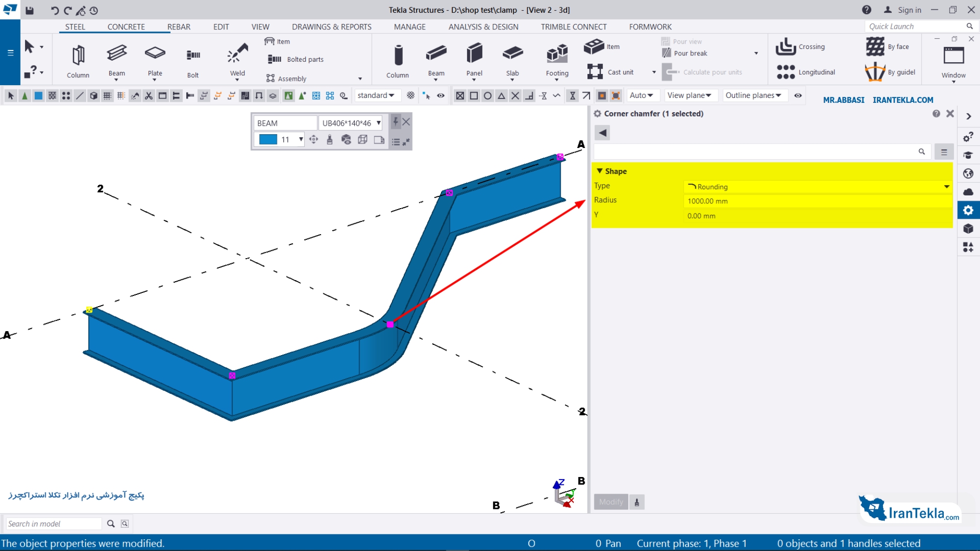This screenshot has height=551, width=980.
Task: Click the Pour break command
Action: [685, 53]
